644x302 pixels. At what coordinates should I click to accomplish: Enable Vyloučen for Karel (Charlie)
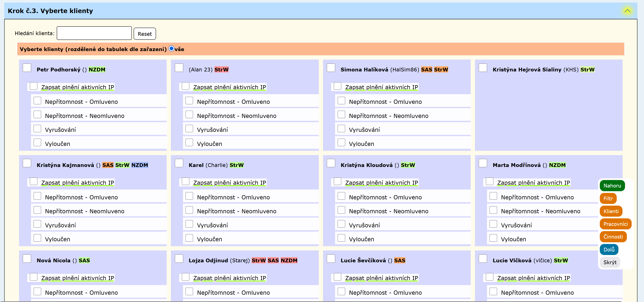[x=189, y=238]
